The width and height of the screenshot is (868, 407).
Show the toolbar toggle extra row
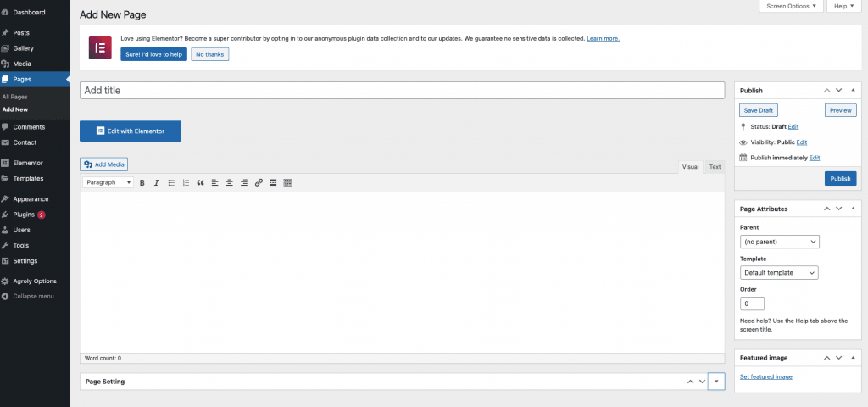(287, 182)
